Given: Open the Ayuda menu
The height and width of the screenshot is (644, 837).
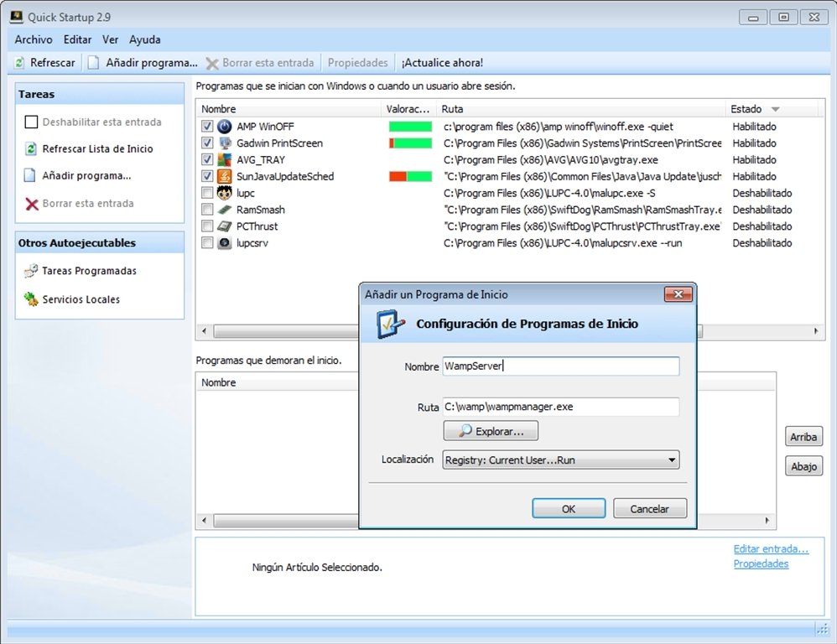Looking at the screenshot, I should coord(144,39).
